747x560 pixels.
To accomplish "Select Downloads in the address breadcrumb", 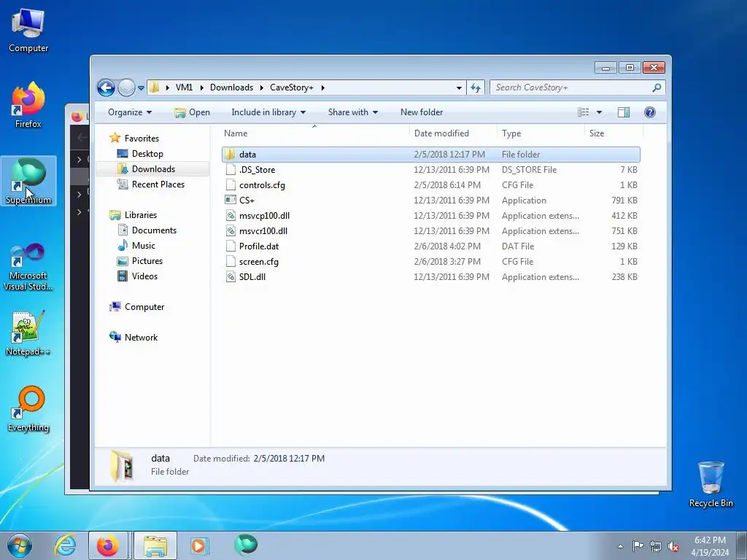I will 231,87.
